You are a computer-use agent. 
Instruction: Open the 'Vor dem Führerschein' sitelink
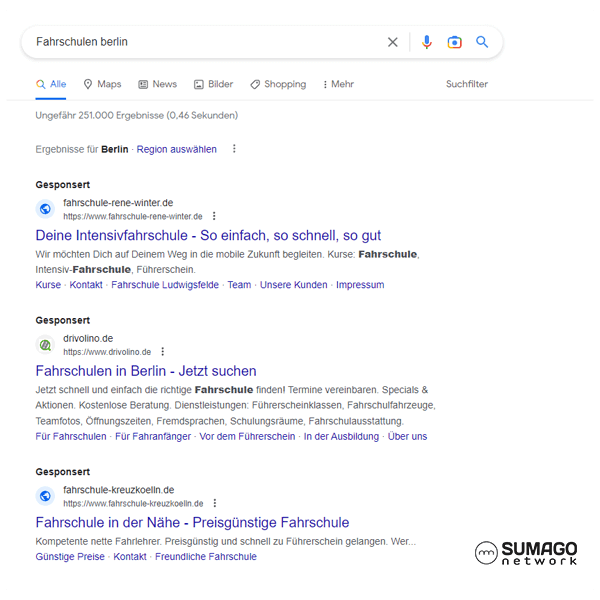point(247,436)
